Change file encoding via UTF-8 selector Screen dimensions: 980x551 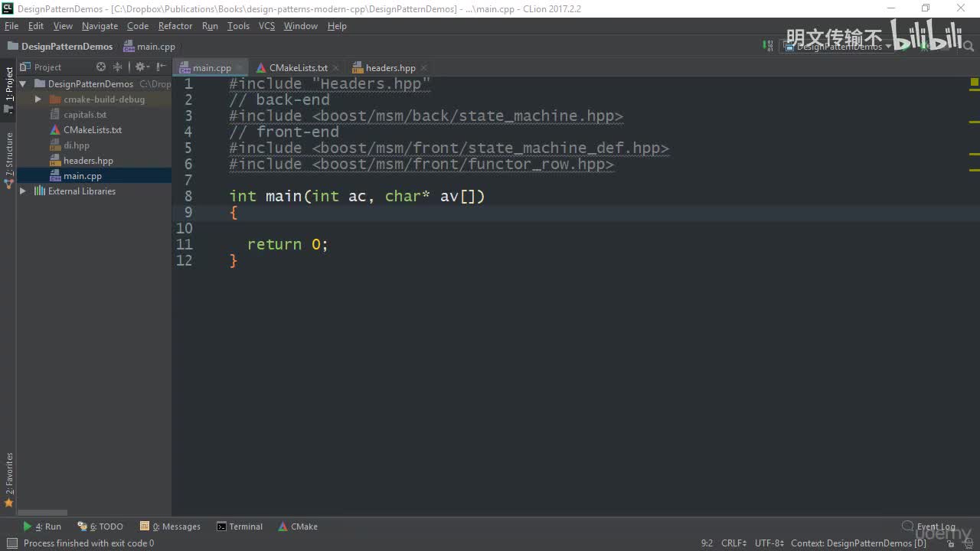[769, 543]
